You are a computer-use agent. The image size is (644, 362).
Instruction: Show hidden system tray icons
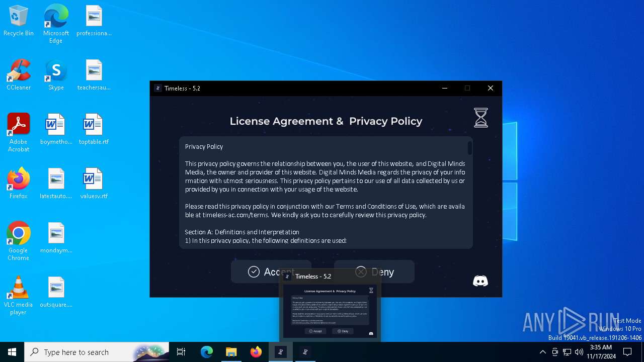tap(542, 352)
